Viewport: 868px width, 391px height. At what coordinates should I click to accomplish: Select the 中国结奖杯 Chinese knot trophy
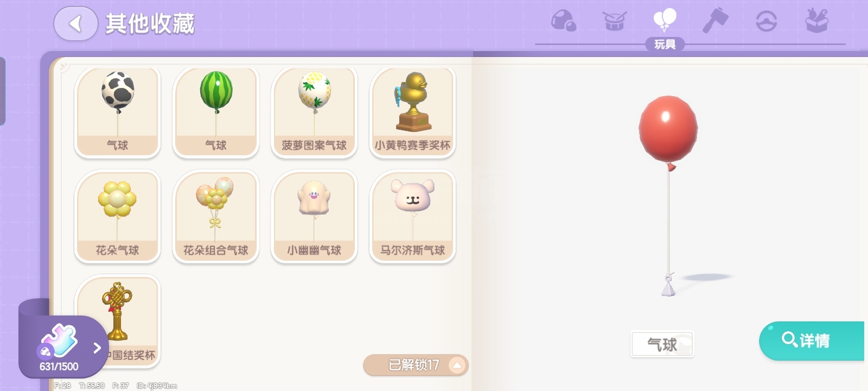(117, 320)
